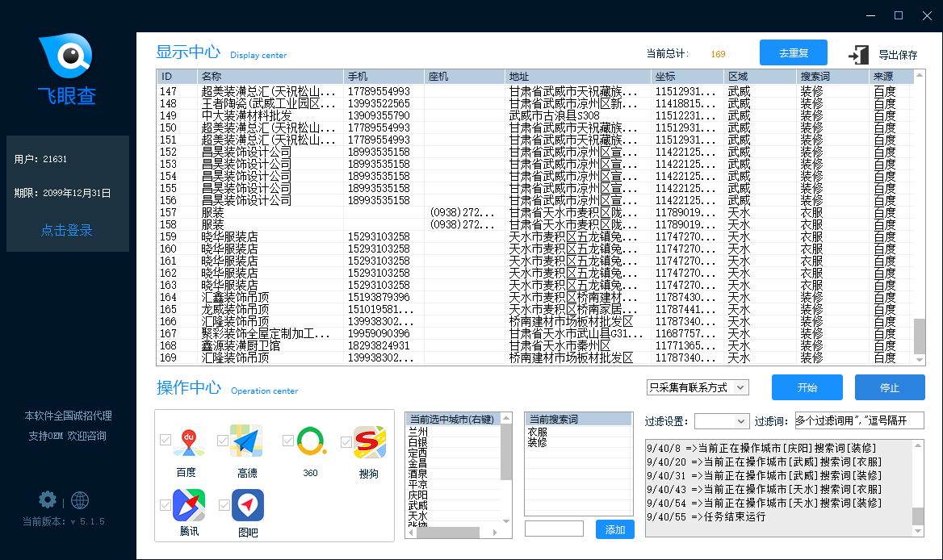The image size is (943, 560).
Task: Select 定西 in the city list
Action: [x=418, y=453]
